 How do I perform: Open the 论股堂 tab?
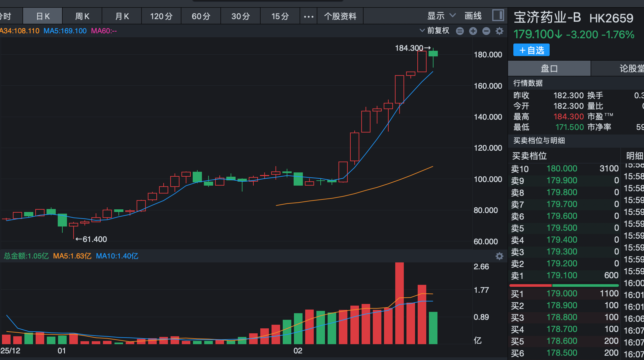(x=630, y=69)
